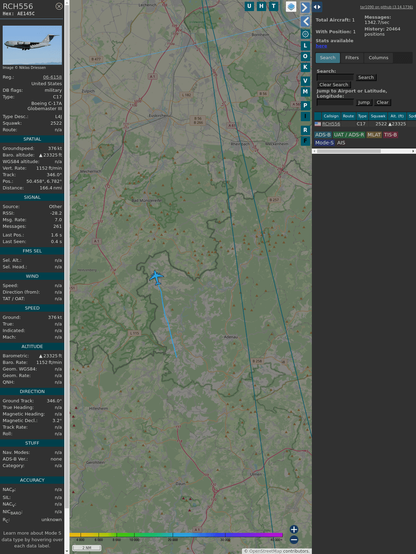Click the Jump button
This screenshot has height=554, width=416.
[x=363, y=102]
